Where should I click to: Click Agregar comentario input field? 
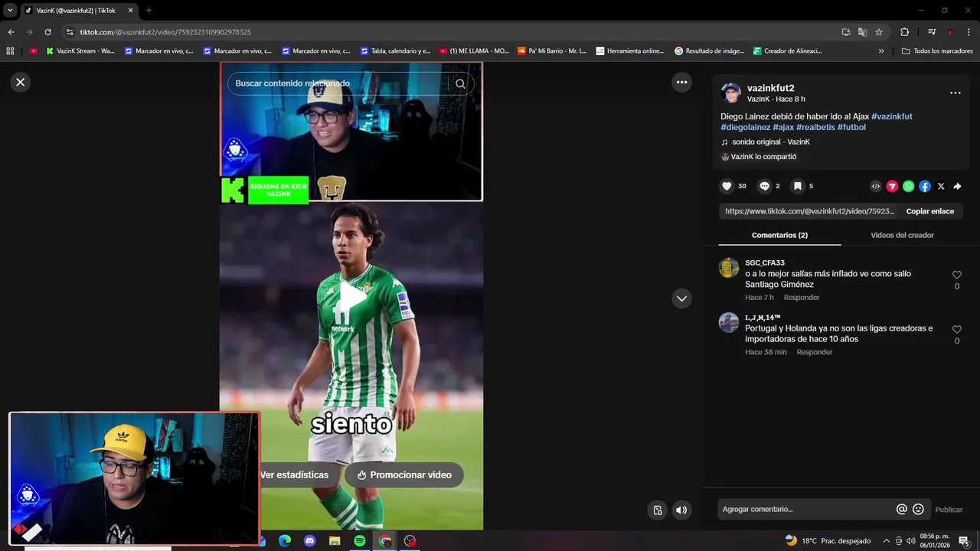point(804,509)
